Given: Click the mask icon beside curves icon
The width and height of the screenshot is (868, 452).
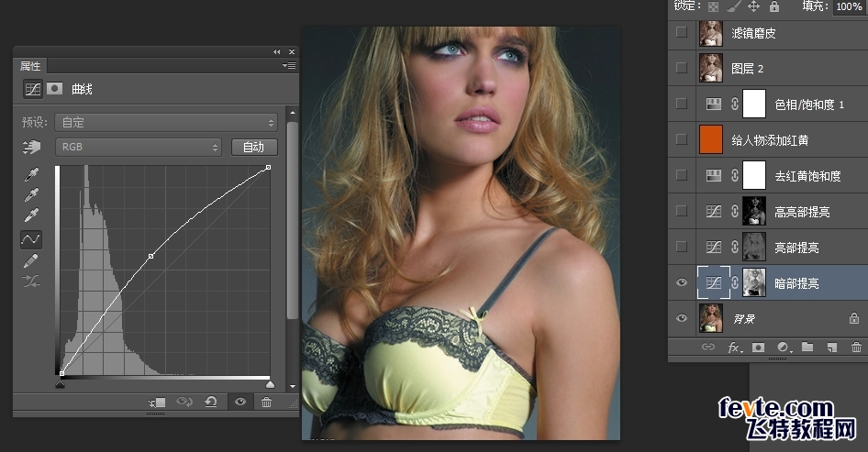Looking at the screenshot, I should [x=54, y=89].
